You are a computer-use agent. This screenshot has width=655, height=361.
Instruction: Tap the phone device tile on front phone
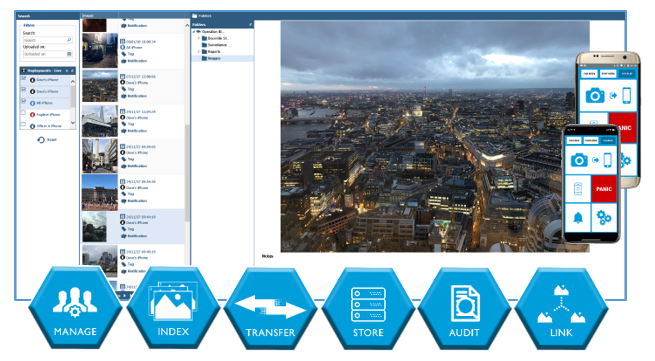click(x=578, y=189)
